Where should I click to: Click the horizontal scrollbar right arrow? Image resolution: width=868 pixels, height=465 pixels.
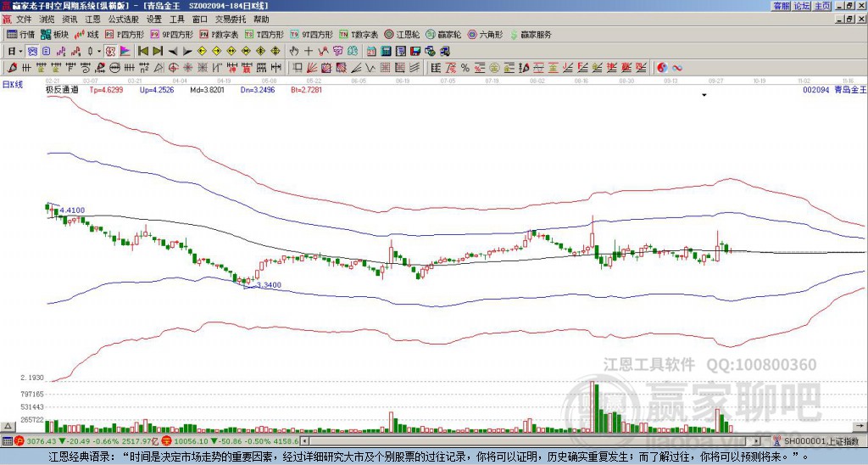coord(757,441)
